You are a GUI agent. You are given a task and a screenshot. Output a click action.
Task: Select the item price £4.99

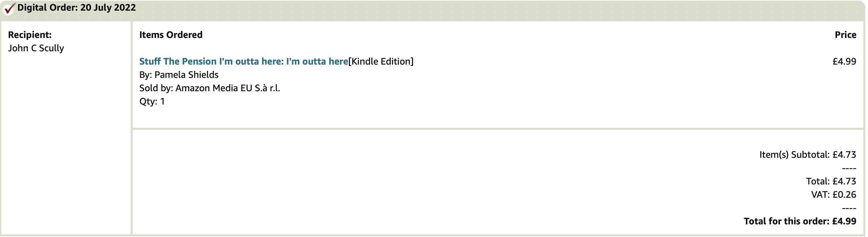(844, 61)
